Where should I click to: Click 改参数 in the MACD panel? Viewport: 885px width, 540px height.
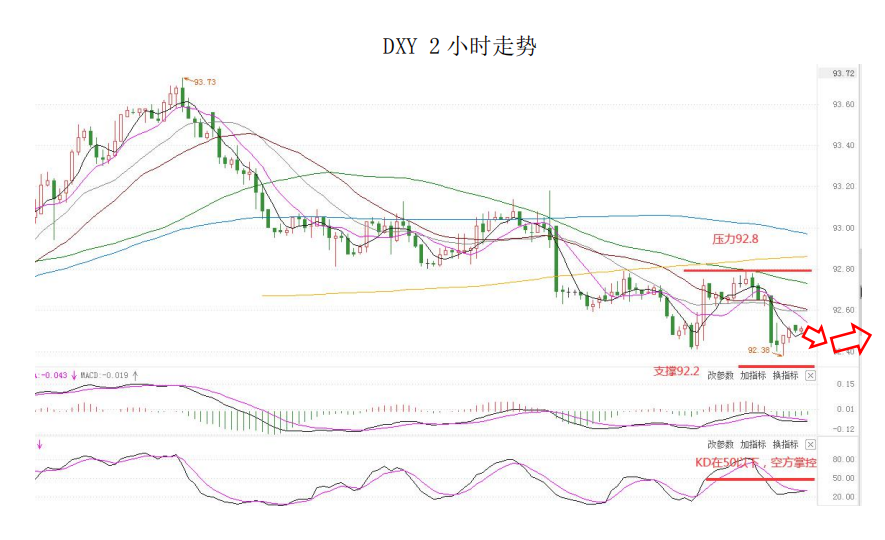[x=721, y=376]
